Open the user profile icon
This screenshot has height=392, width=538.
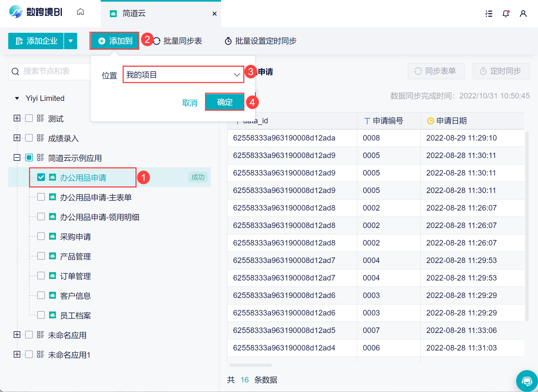[523, 13]
